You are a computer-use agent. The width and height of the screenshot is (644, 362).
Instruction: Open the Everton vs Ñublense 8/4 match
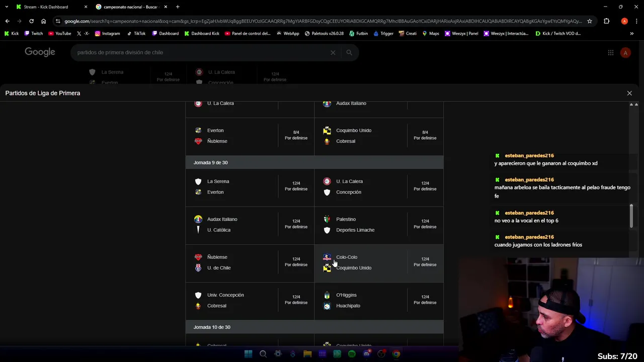click(x=250, y=136)
